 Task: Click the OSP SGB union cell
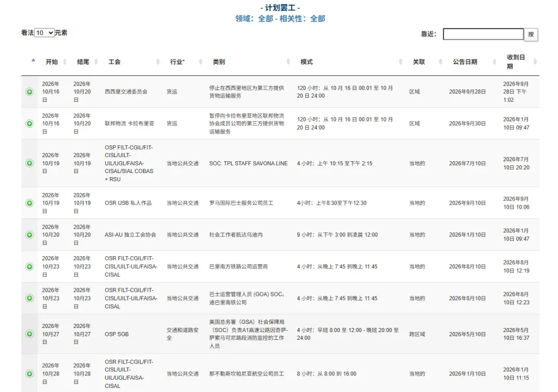coord(117,334)
